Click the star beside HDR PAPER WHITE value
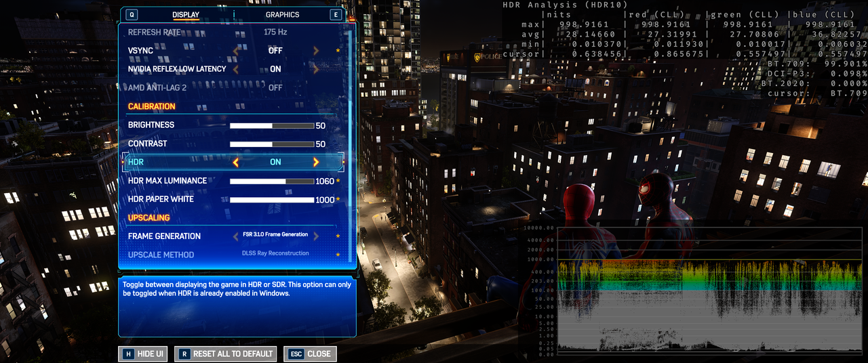868x363 pixels. (338, 200)
